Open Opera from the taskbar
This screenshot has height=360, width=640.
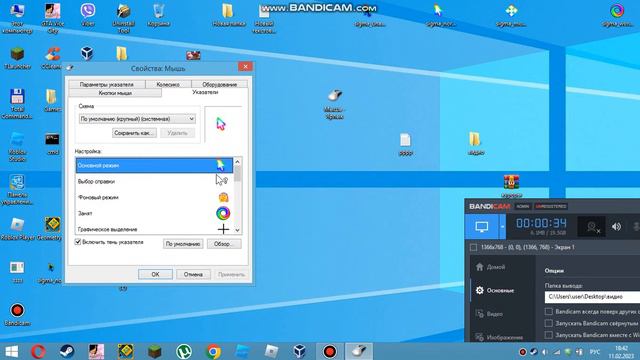(x=38, y=351)
